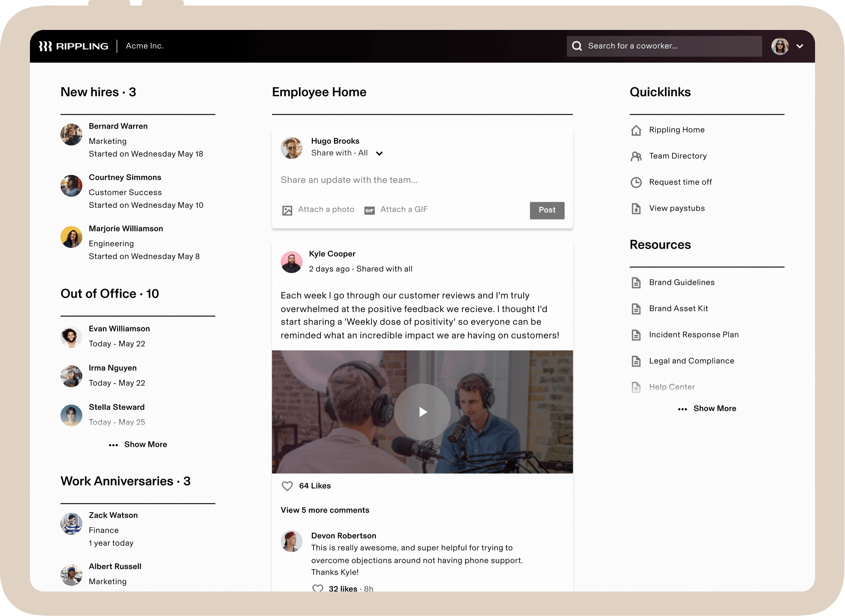Click the View paystubs document icon
Viewport: 845px width, 616px height.
[636, 209]
